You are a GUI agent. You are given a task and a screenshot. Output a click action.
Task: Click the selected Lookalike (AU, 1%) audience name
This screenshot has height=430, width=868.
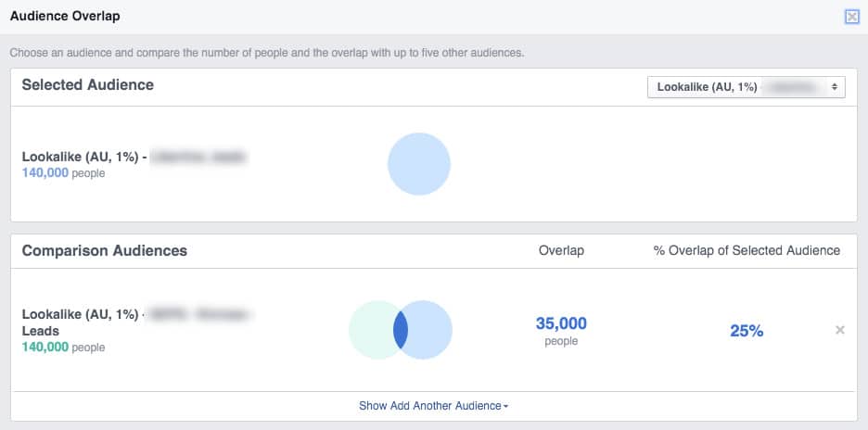pos(134,158)
